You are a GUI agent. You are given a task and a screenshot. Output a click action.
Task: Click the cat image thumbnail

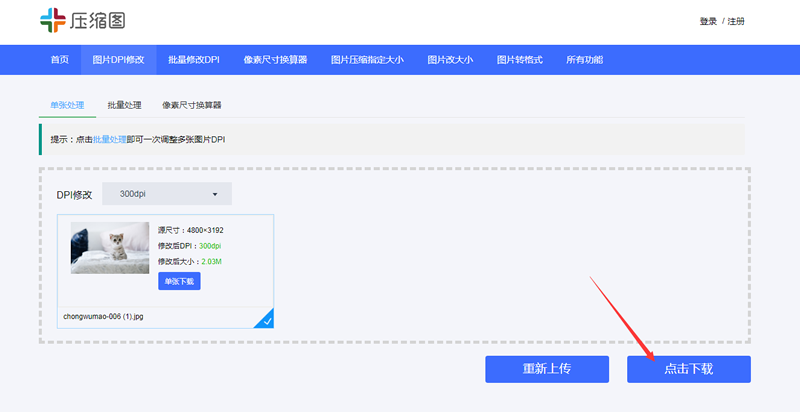click(110, 248)
